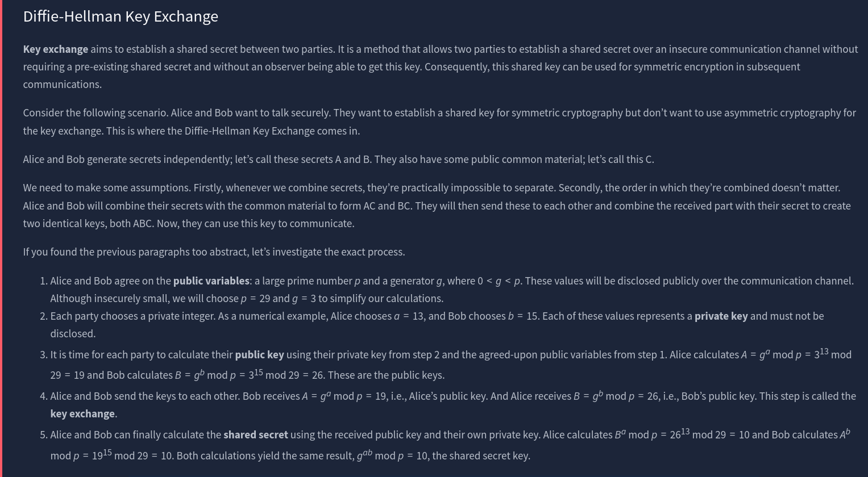868x477 pixels.
Task: Click the bold "private key" term in step 2
Action: pyautogui.click(x=721, y=316)
